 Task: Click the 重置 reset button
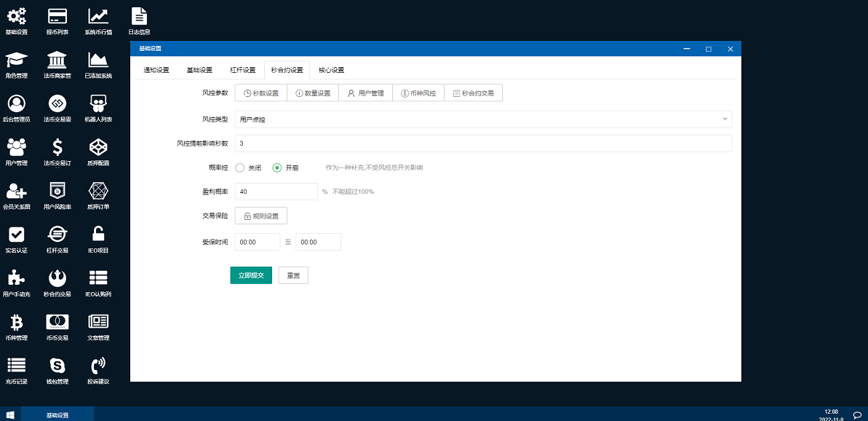tap(293, 275)
